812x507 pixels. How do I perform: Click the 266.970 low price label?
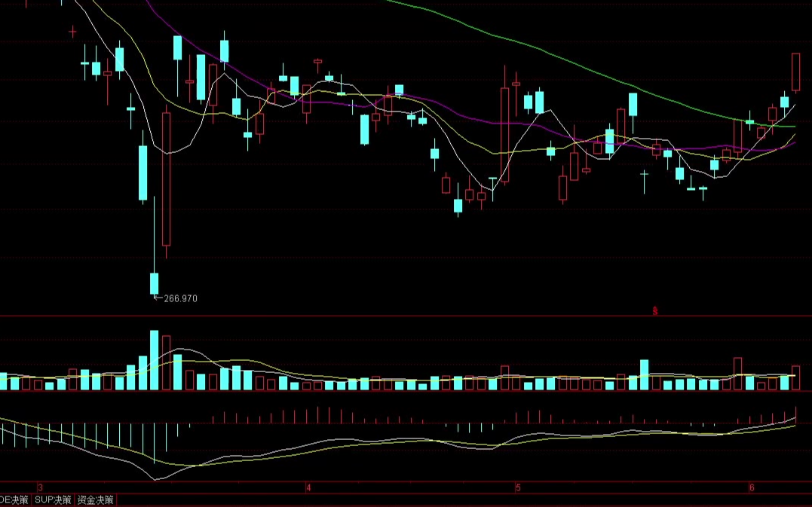click(x=180, y=299)
